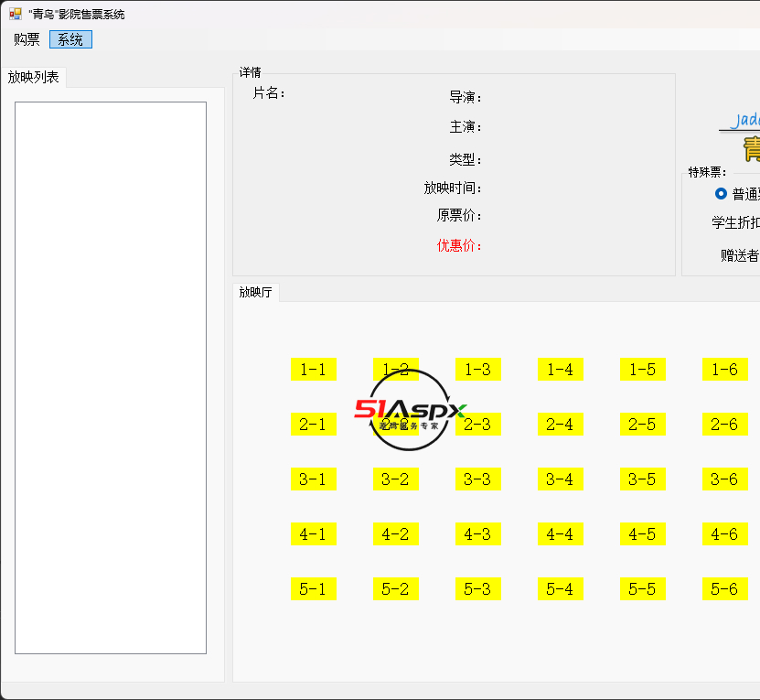This screenshot has height=700, width=760.
Task: Select seat 4-5
Action: point(643,533)
